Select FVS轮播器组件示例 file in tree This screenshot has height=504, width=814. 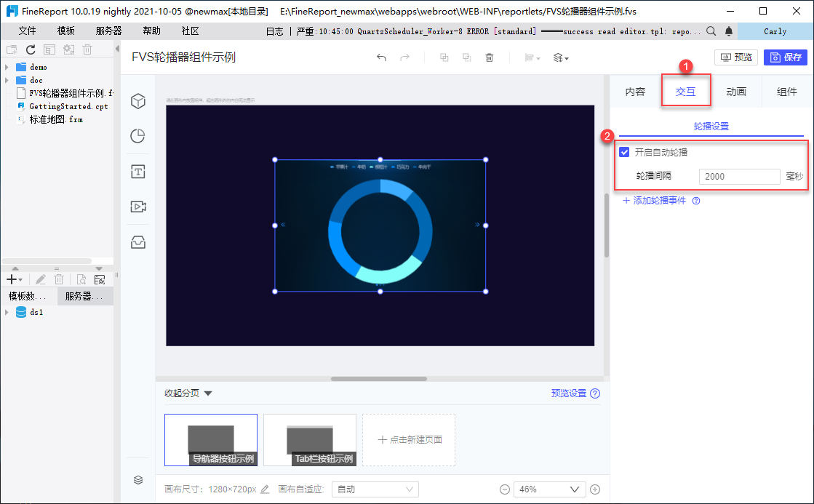[65, 93]
